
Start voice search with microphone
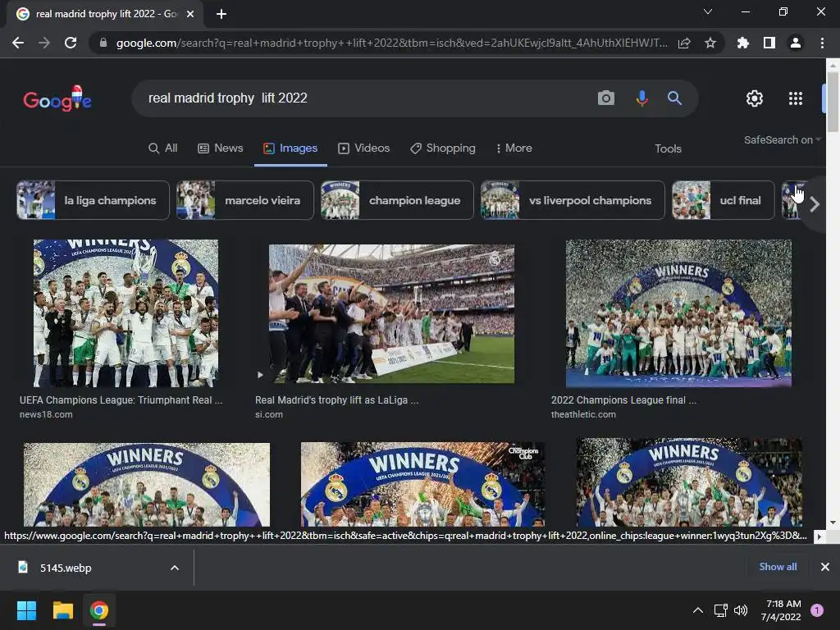[x=641, y=98]
